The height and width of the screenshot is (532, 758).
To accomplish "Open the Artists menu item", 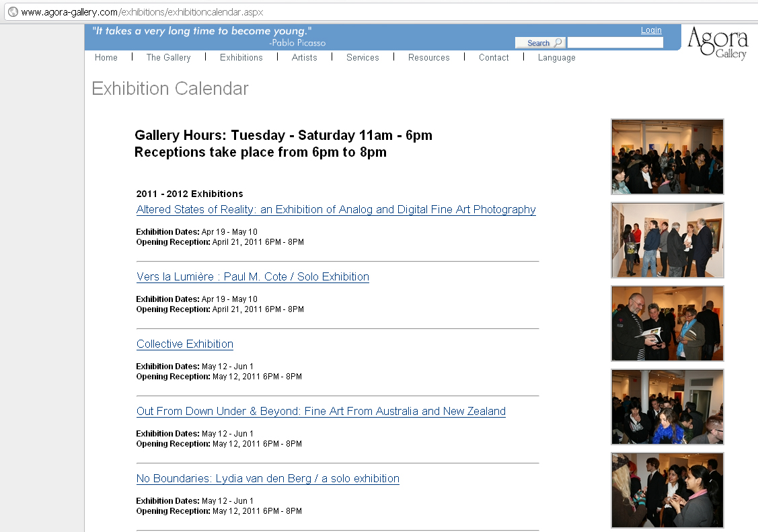I will coord(305,57).
